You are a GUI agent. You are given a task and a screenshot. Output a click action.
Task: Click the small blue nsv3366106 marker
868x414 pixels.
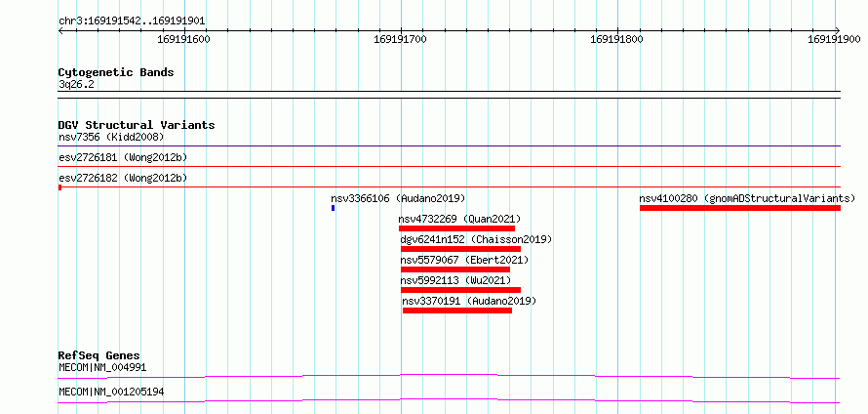tap(334, 208)
